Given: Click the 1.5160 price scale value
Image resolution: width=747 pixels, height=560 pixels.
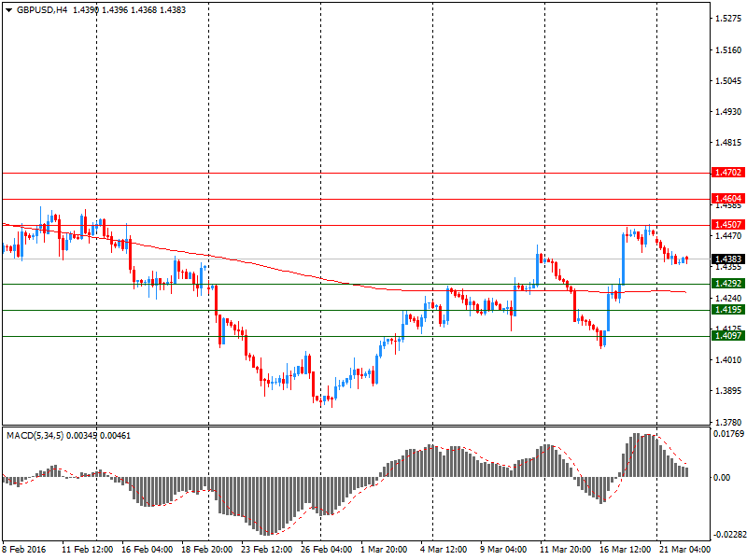Looking at the screenshot, I should coord(729,50).
